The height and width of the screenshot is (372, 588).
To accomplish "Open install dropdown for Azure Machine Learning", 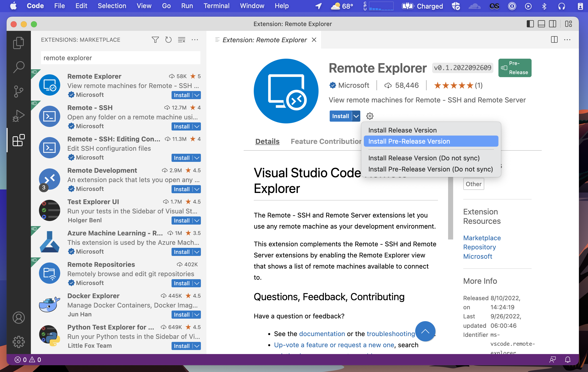I will click(x=197, y=252).
